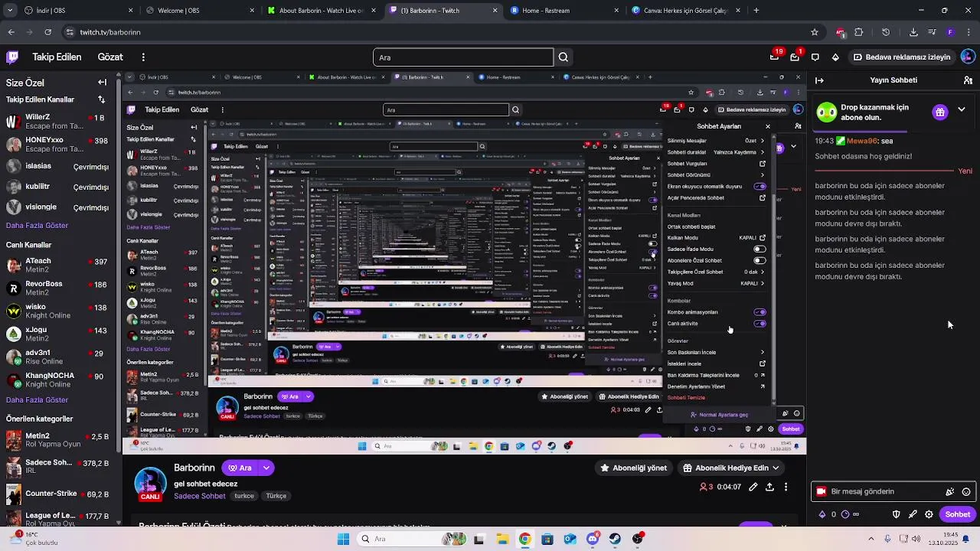Focus the Twitch Ara search field
This screenshot has height=551, width=980.
point(462,57)
